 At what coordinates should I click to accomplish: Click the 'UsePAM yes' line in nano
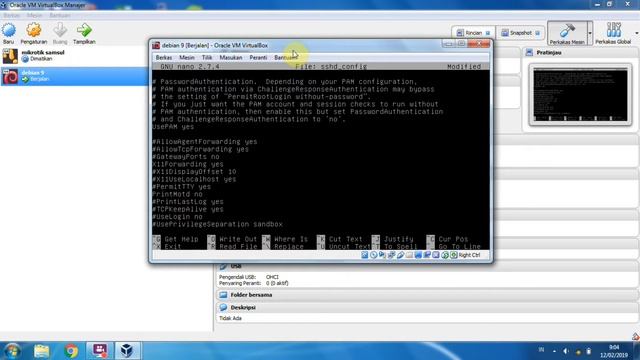pyautogui.click(x=173, y=127)
